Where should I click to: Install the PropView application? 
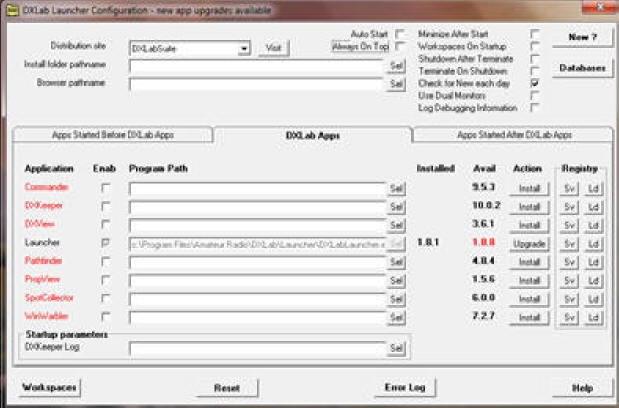tap(529, 281)
